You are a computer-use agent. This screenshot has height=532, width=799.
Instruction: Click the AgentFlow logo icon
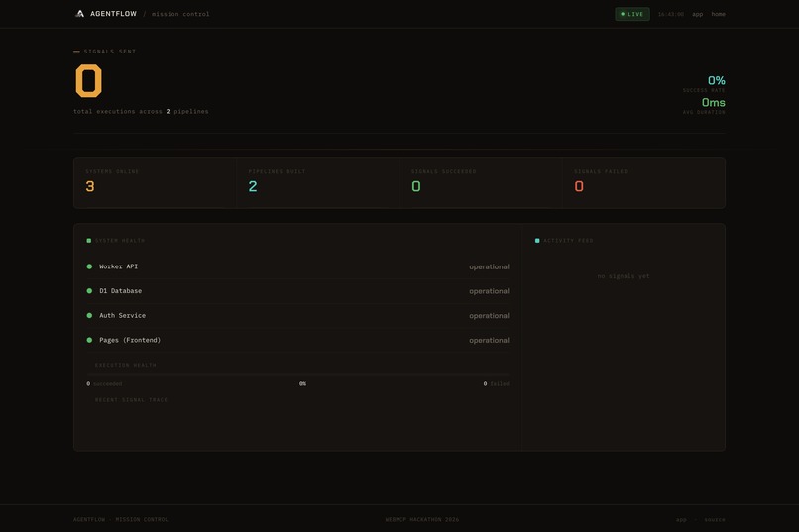tap(79, 14)
